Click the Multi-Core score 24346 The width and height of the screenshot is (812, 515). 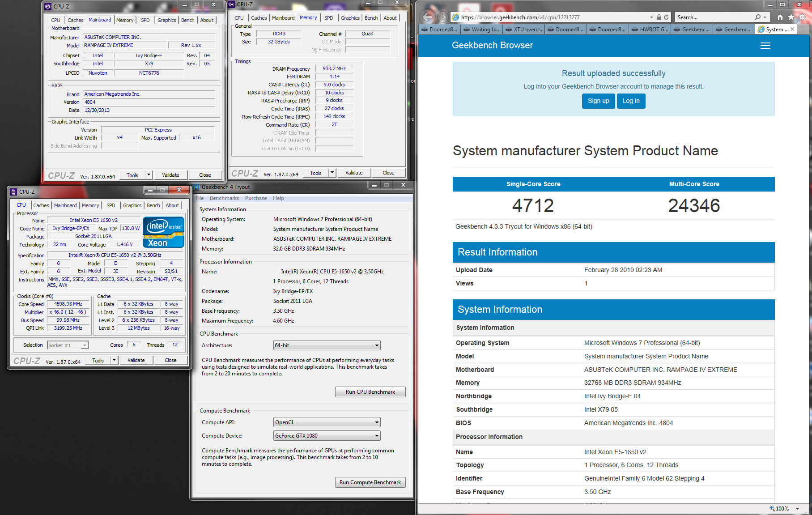point(694,205)
